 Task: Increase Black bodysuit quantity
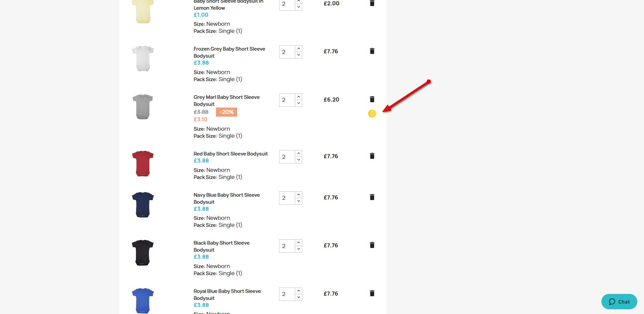(x=299, y=242)
